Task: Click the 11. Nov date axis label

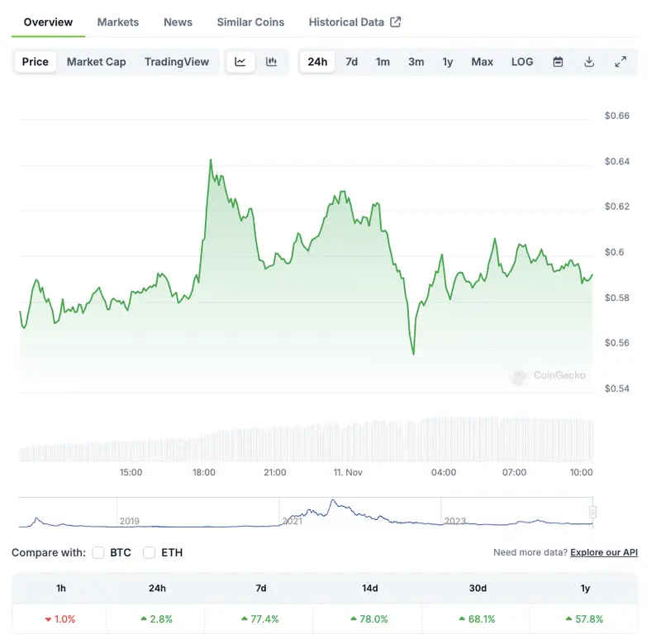Action: coord(348,472)
